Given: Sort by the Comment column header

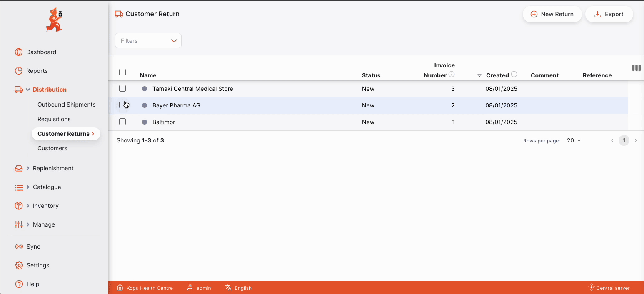Looking at the screenshot, I should (544, 75).
